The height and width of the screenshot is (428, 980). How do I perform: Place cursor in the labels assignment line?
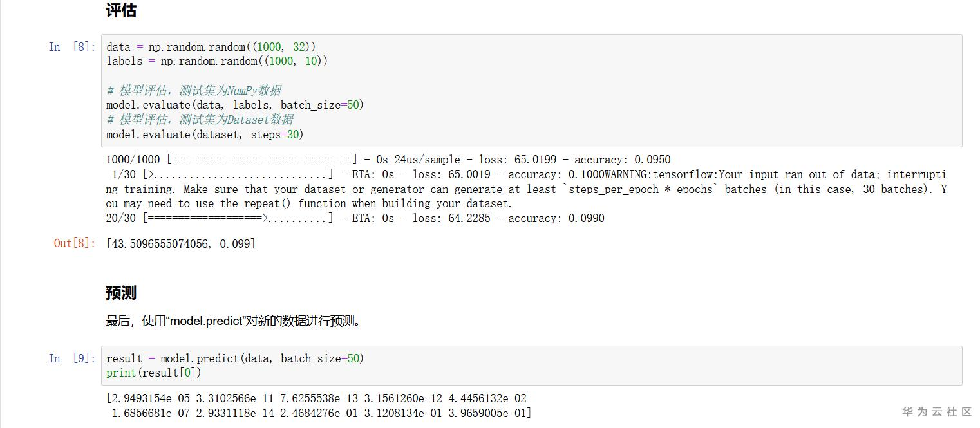pos(217,61)
